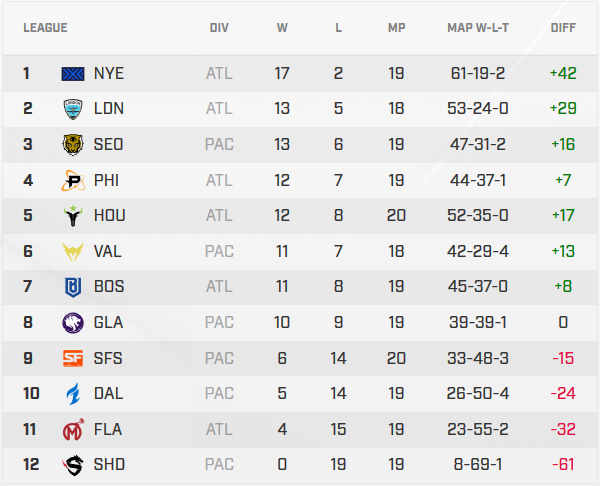Sort table by the W column header
This screenshot has height=486, width=600.
(x=282, y=28)
